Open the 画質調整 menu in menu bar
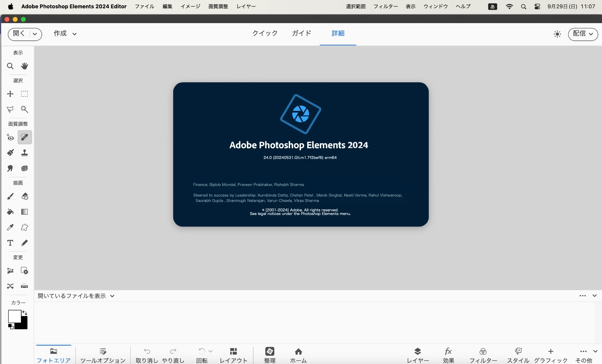This screenshot has width=602, height=364. [x=218, y=6]
